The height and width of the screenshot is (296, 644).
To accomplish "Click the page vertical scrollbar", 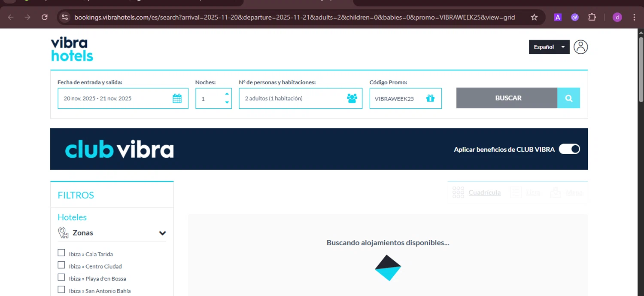I will 641,69.
